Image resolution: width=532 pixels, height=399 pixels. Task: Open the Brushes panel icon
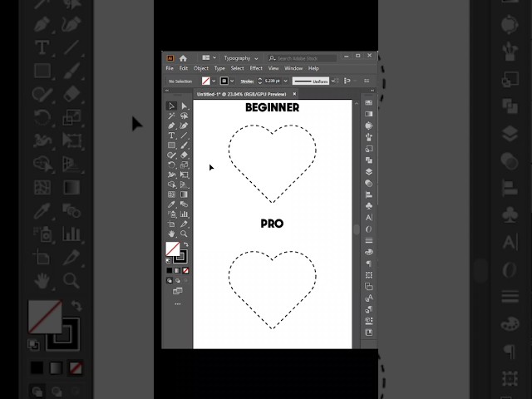click(369, 137)
